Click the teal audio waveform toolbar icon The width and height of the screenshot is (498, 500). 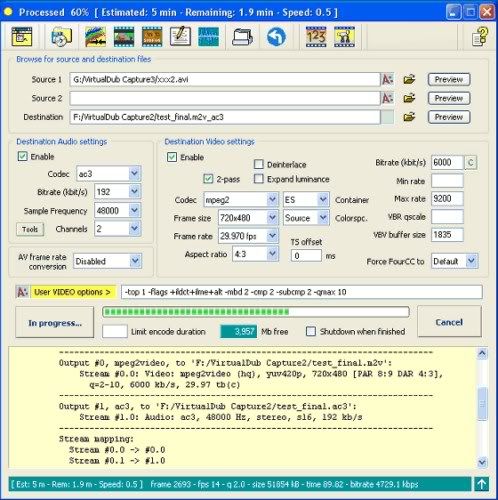(209, 37)
